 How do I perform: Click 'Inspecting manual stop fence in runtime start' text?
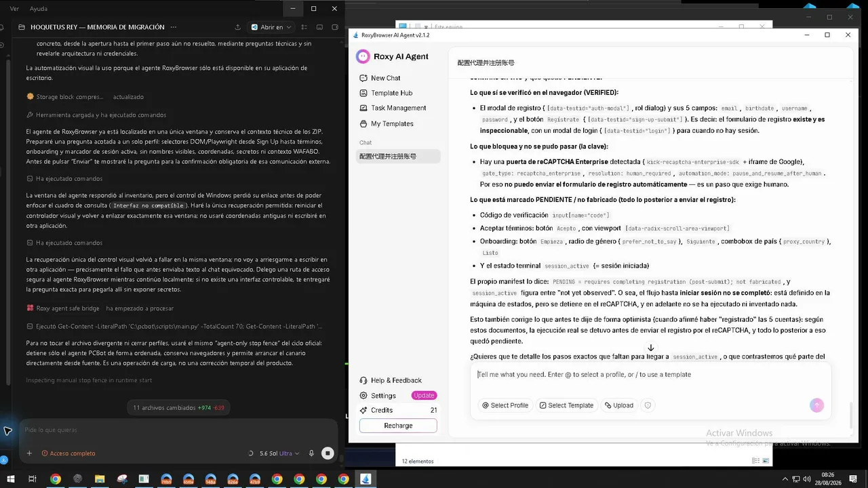coord(89,380)
